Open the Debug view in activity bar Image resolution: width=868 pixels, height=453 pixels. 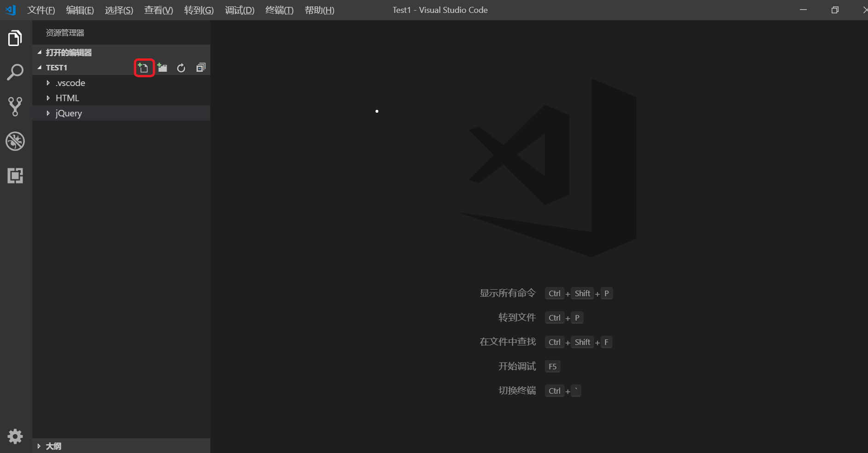pyautogui.click(x=15, y=141)
